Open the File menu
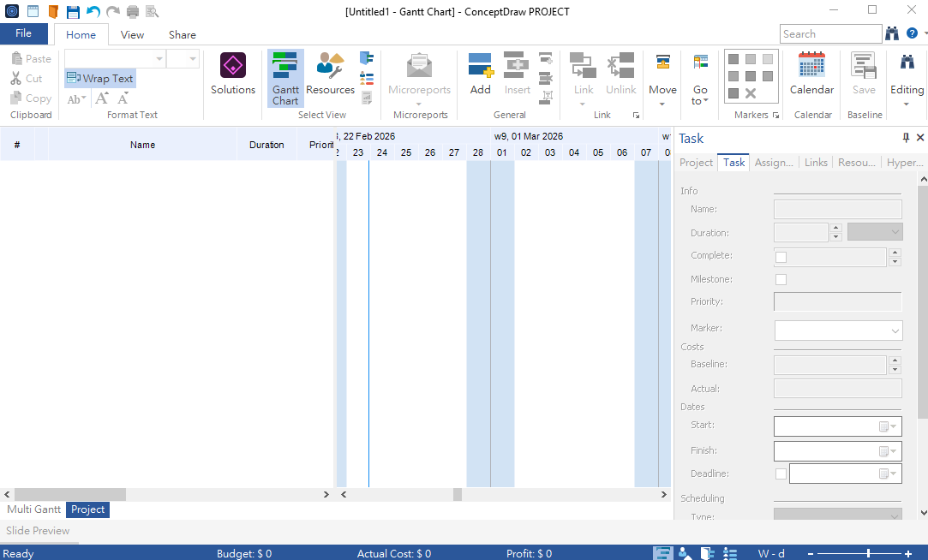The image size is (928, 560). click(24, 33)
